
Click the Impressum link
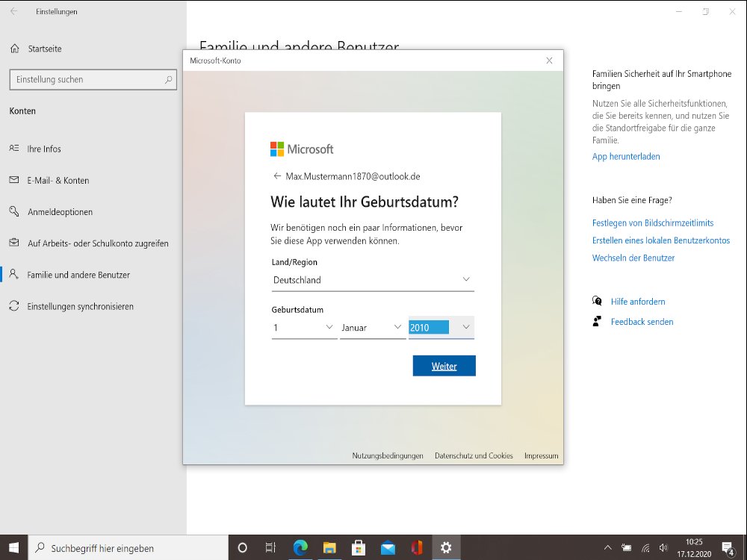click(x=541, y=455)
